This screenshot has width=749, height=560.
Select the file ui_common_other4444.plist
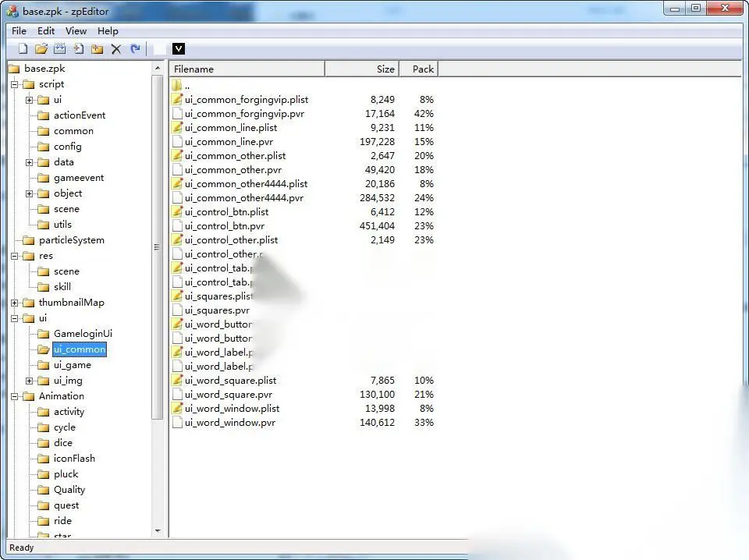[246, 184]
